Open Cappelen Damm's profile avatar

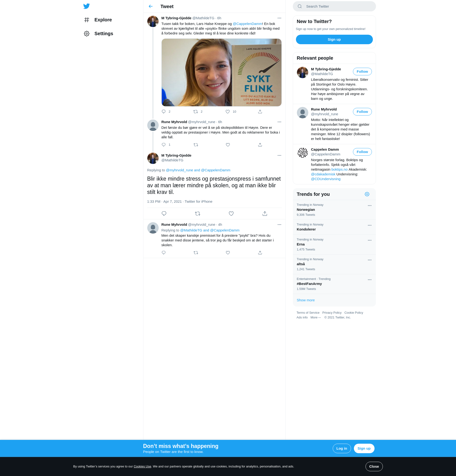302,153
